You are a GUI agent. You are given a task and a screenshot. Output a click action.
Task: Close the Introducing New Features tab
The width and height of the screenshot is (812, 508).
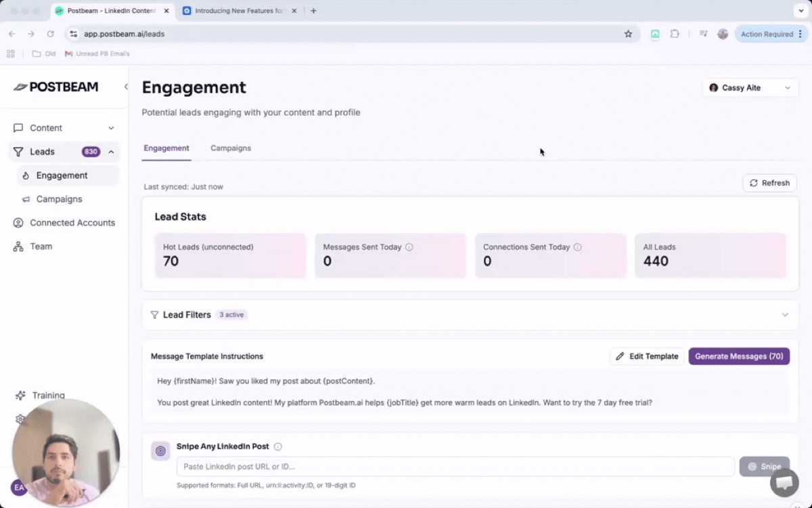294,11
